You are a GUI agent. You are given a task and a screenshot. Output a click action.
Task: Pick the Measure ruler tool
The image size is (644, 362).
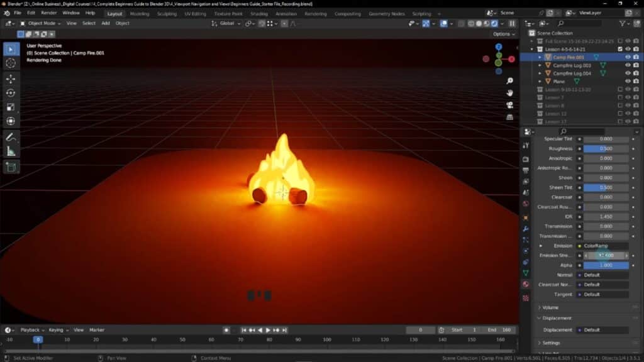coord(11,151)
